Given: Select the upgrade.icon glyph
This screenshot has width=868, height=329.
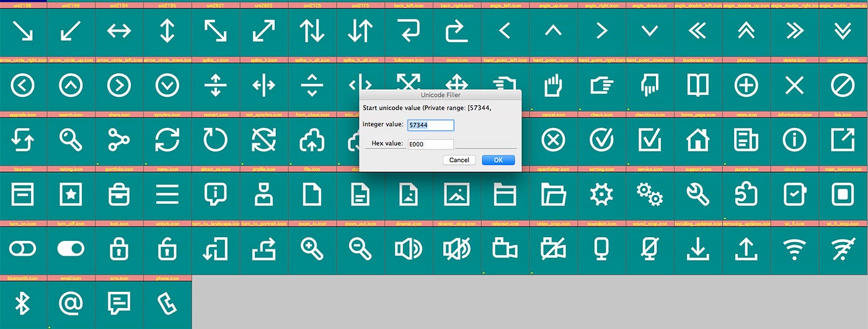Looking at the screenshot, I should click(x=24, y=140).
